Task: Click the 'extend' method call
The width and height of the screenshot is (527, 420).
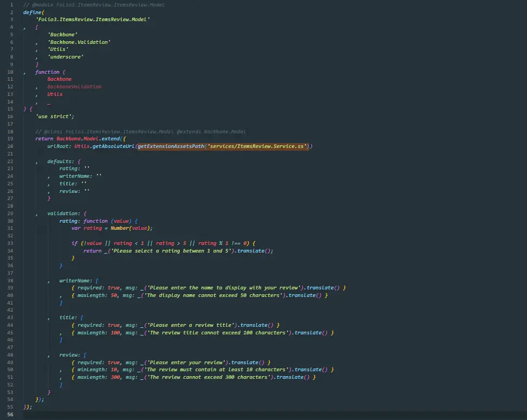Action: (x=110, y=139)
